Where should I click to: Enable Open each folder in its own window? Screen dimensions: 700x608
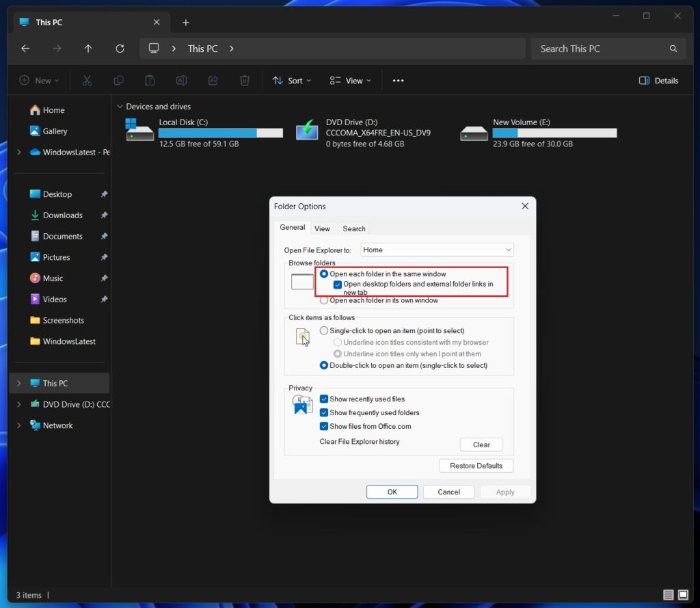click(x=324, y=300)
